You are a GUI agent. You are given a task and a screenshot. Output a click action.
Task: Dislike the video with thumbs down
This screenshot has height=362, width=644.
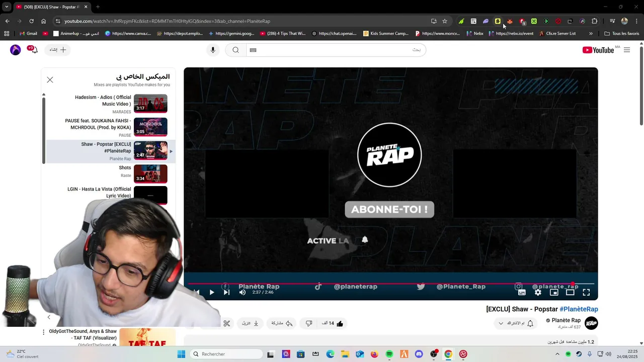[x=309, y=323]
